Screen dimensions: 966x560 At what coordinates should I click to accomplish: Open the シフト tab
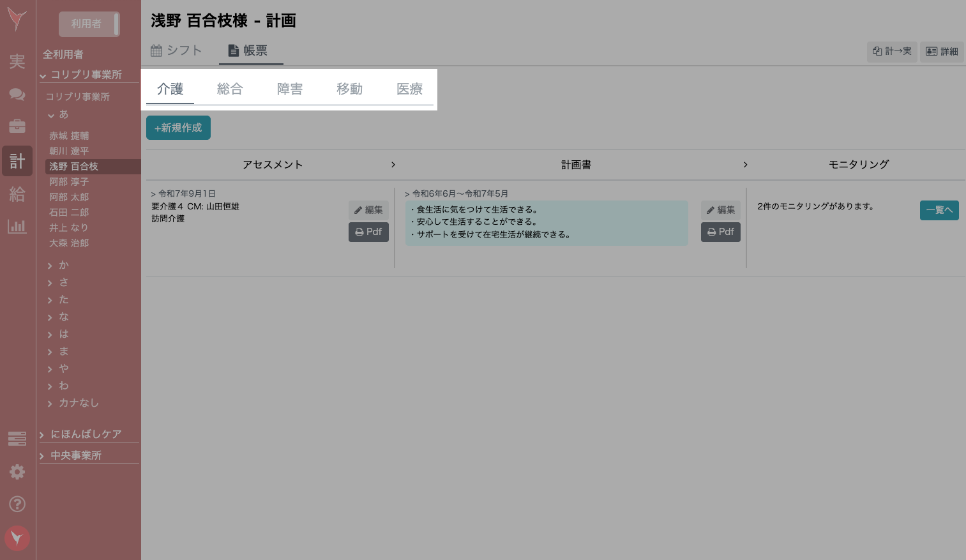[x=176, y=50]
